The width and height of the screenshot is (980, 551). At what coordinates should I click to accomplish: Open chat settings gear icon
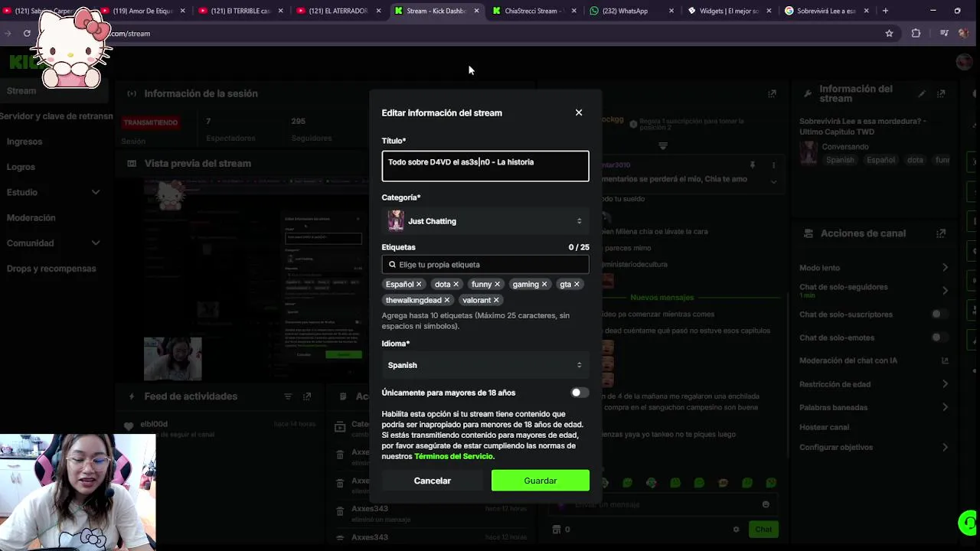click(736, 529)
